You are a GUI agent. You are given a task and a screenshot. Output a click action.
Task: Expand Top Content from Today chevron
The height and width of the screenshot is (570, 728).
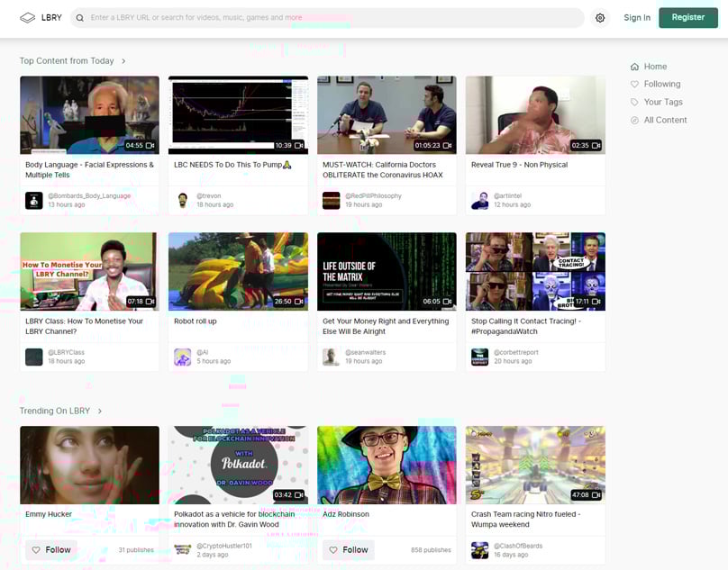[x=123, y=61]
